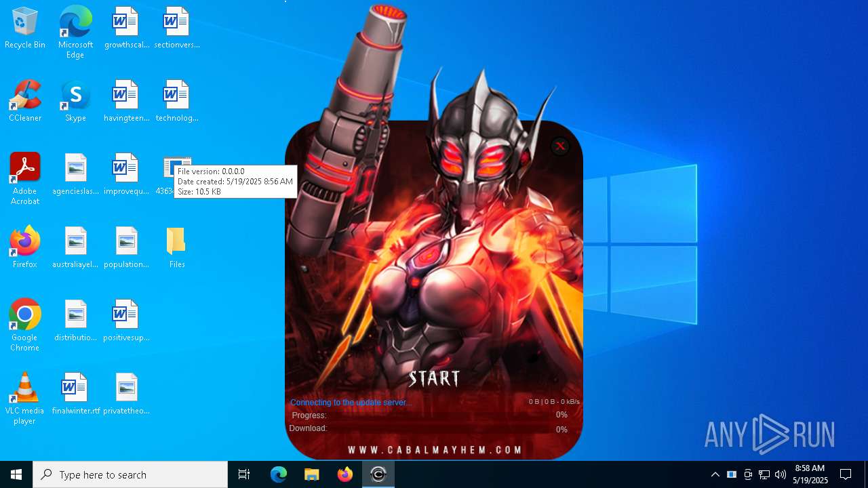Select the australiayel... image file
This screenshot has height=488, width=868.
75,247
